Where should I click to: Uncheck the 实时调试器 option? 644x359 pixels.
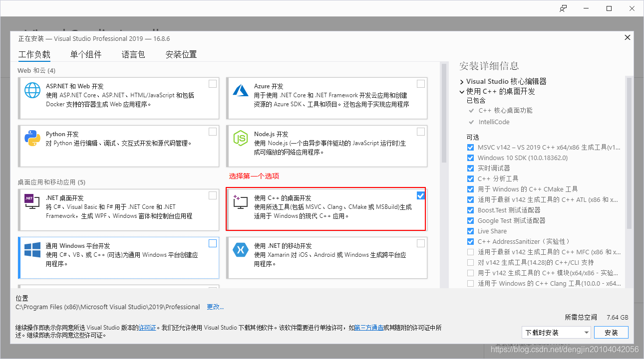pyautogui.click(x=470, y=168)
